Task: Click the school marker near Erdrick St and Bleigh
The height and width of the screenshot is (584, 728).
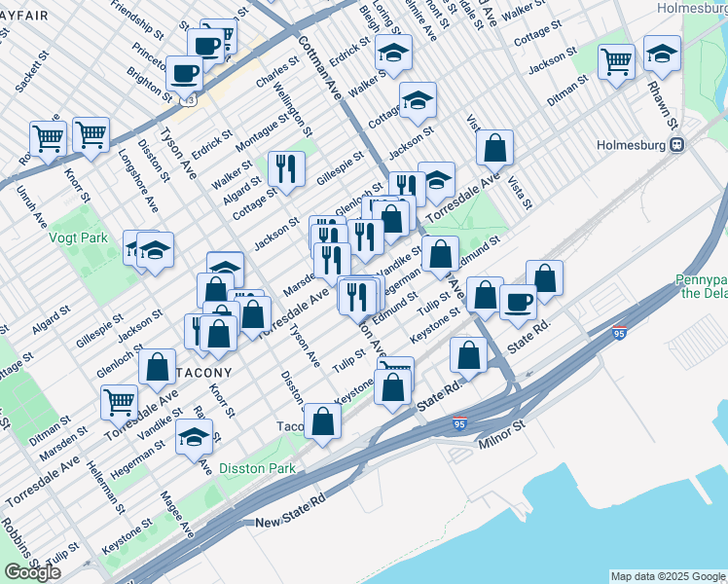Action: pyautogui.click(x=394, y=53)
